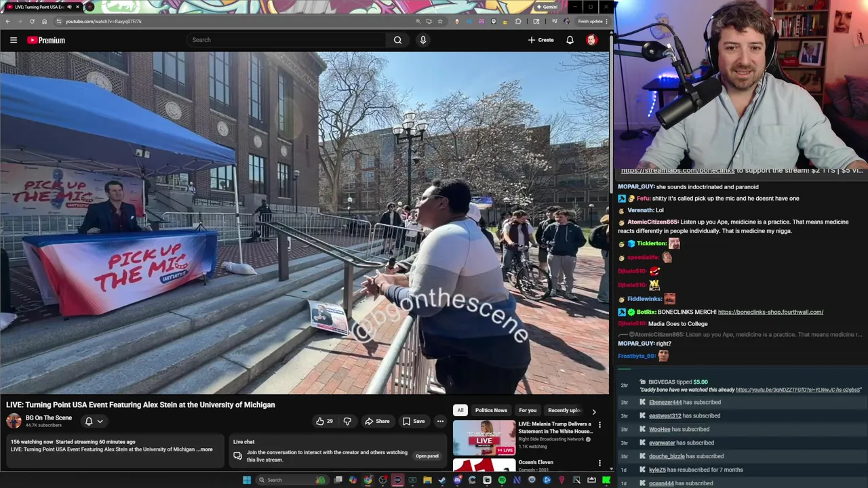
Task: Click kyleZ5 resubscribed entry name
Action: [657, 470]
